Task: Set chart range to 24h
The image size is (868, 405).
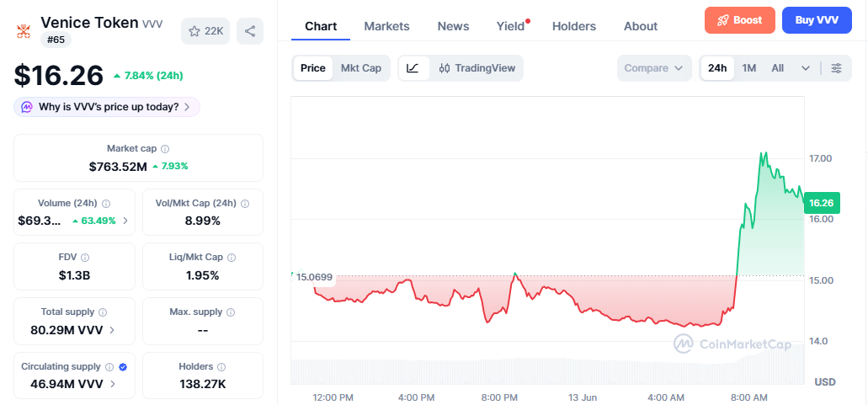Action: [717, 68]
